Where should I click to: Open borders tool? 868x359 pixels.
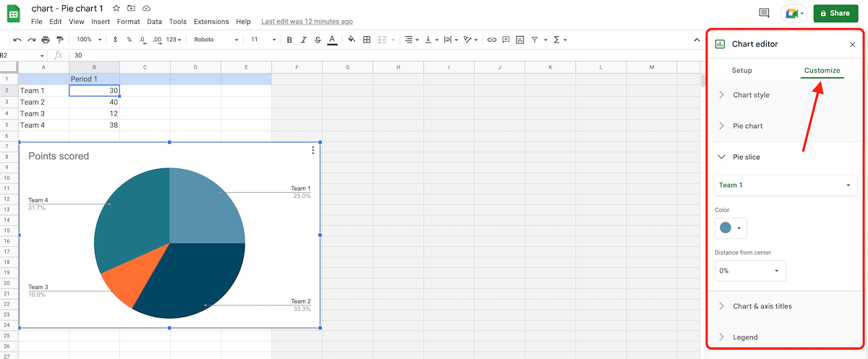[x=367, y=40]
